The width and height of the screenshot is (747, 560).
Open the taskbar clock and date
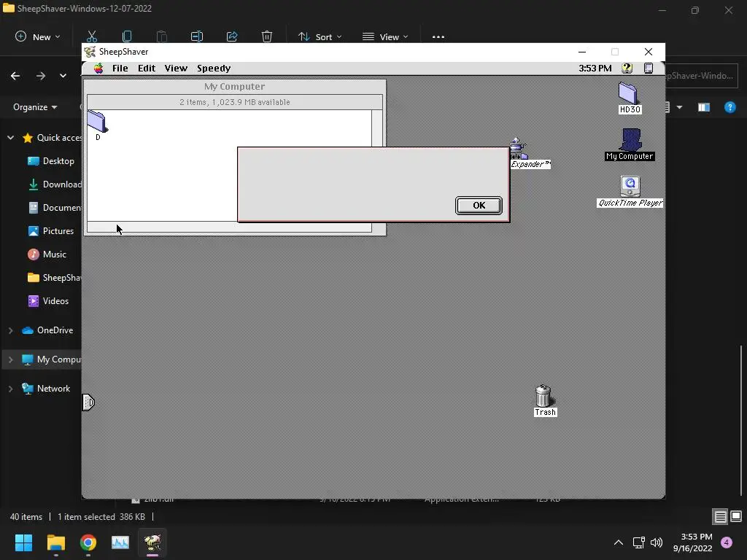(x=693, y=542)
